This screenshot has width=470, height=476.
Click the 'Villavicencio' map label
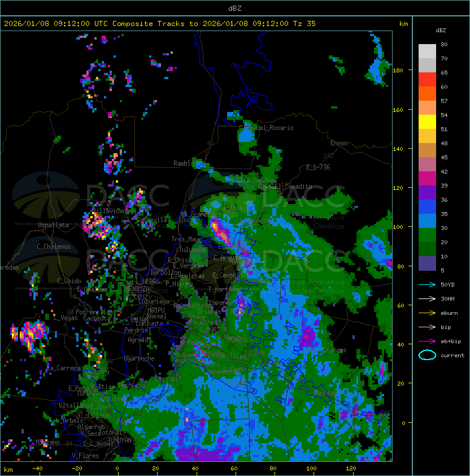coord(114,210)
